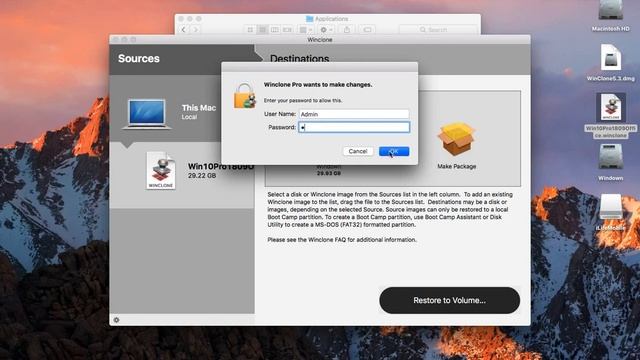640x360 pixels.
Task: Go forward in Finder Applications window
Action: click(x=196, y=29)
